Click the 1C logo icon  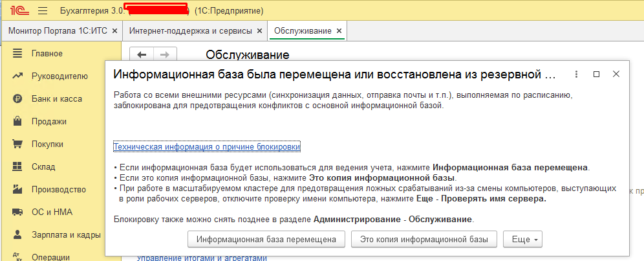click(19, 10)
